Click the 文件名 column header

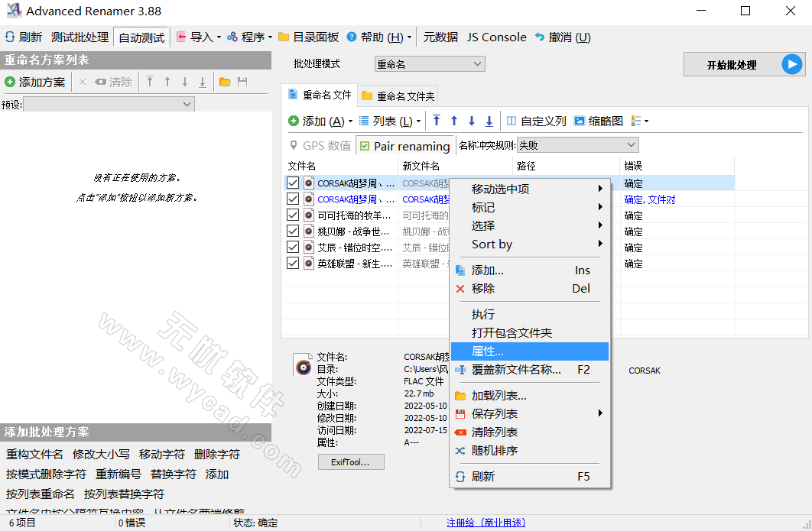[x=302, y=166]
